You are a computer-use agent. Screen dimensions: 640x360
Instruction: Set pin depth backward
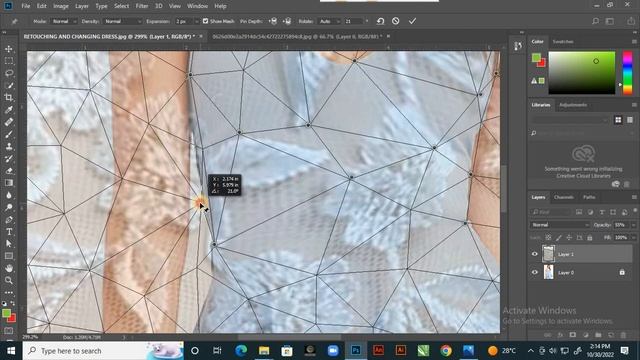[287, 21]
